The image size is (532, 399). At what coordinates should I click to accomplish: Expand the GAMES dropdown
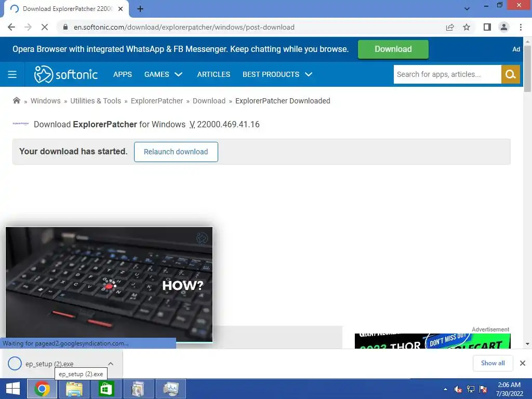coord(163,74)
